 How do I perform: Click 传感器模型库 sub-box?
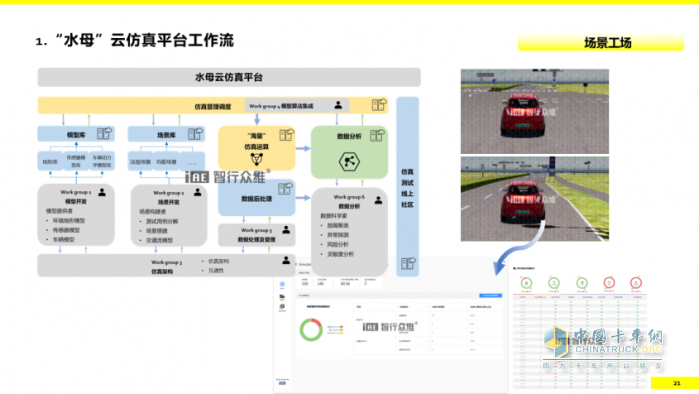pos(76,161)
